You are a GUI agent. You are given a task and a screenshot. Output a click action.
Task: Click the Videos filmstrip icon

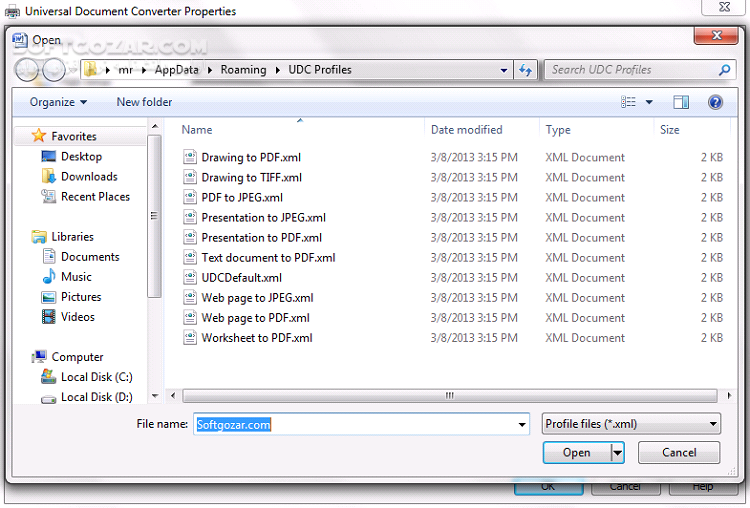(x=48, y=317)
